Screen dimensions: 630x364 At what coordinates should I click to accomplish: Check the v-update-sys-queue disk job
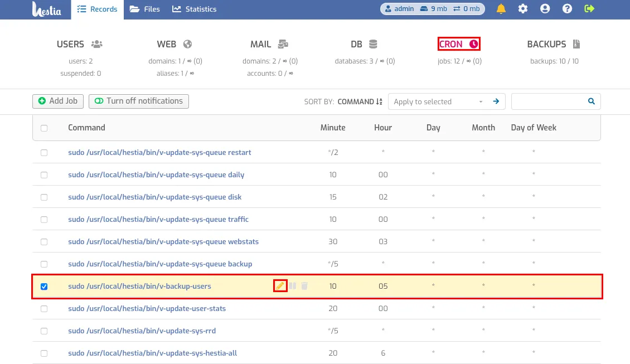click(44, 197)
